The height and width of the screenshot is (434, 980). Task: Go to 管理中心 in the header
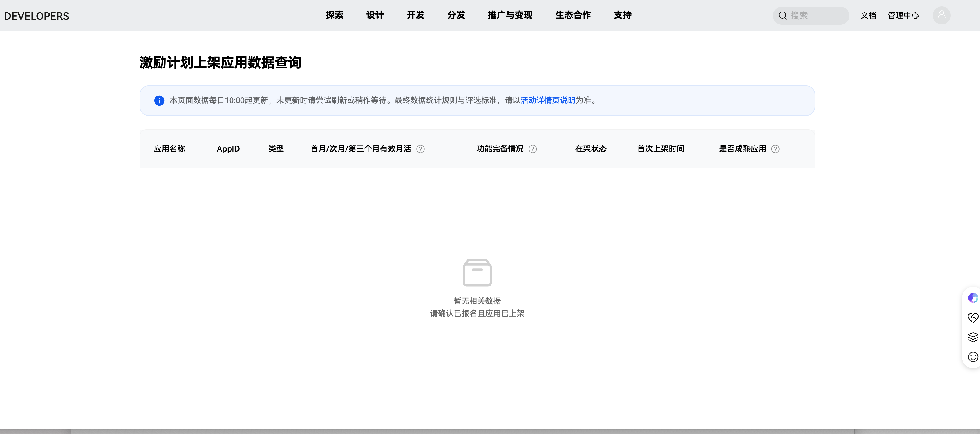pos(903,15)
